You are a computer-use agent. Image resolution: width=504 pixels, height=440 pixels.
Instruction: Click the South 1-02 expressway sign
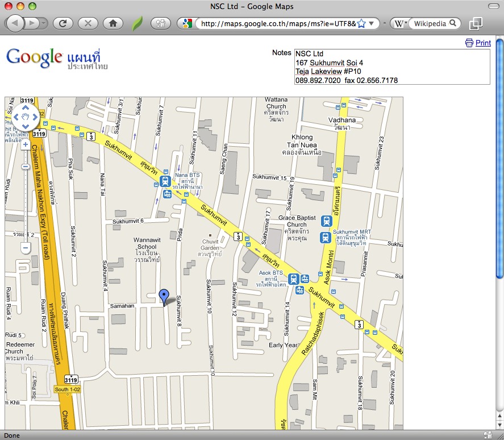point(67,389)
